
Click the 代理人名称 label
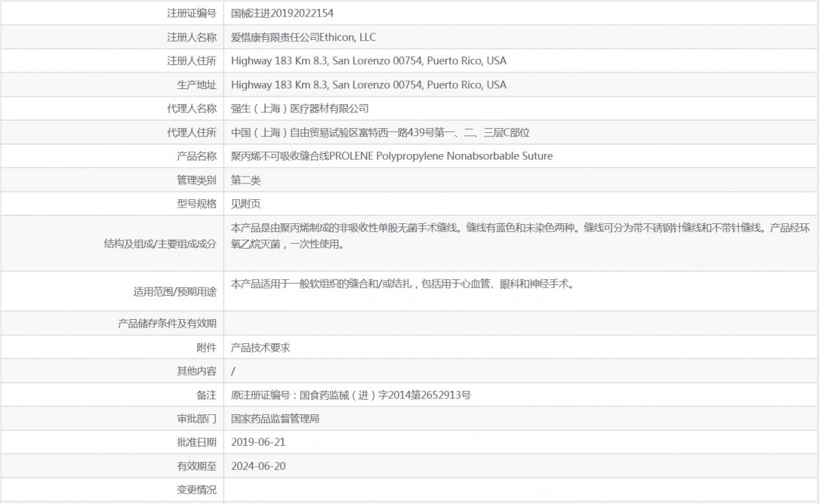coord(192,108)
